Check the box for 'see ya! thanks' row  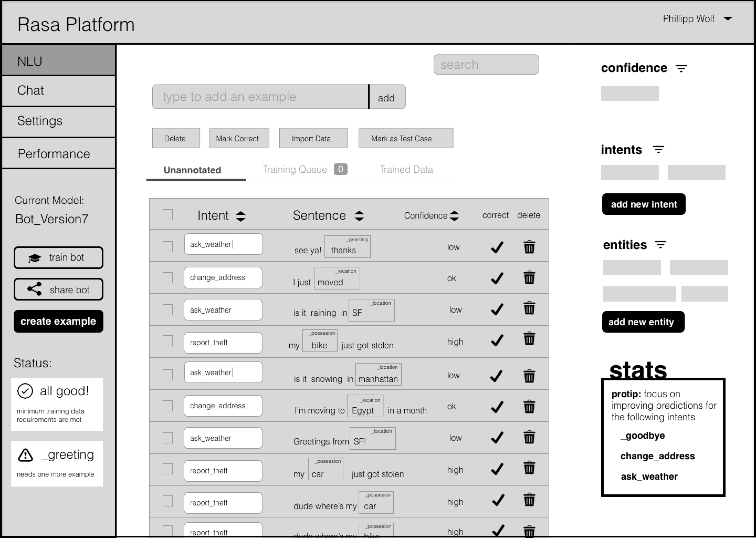[x=168, y=247]
